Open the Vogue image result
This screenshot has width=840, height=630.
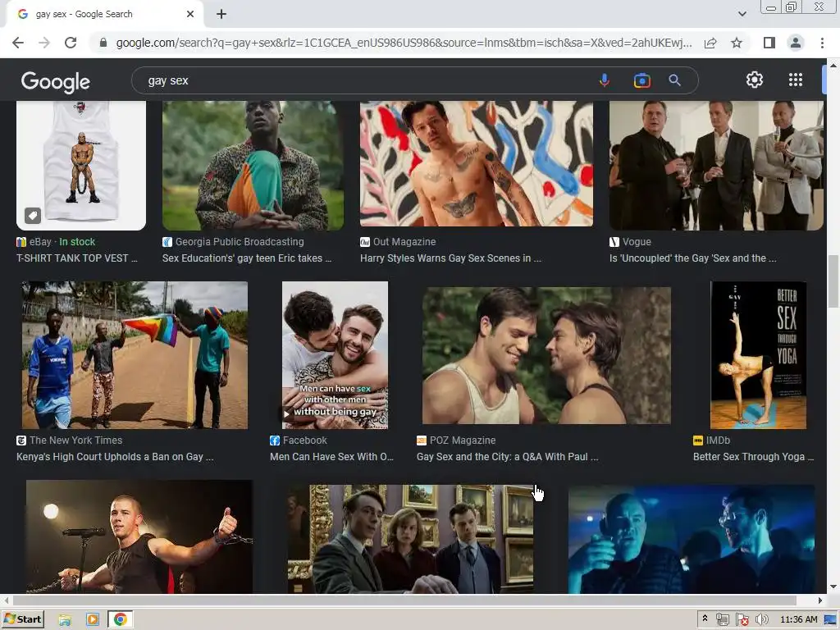point(716,166)
